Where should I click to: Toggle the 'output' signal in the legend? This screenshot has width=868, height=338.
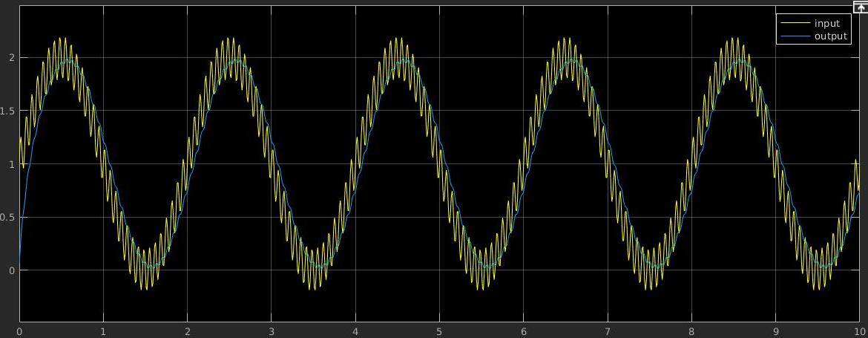[x=830, y=36]
